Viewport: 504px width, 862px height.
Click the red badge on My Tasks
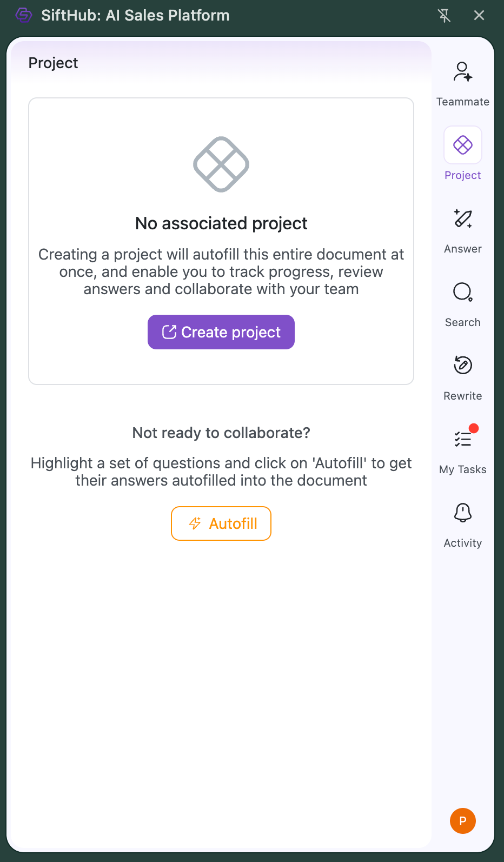pos(474,428)
